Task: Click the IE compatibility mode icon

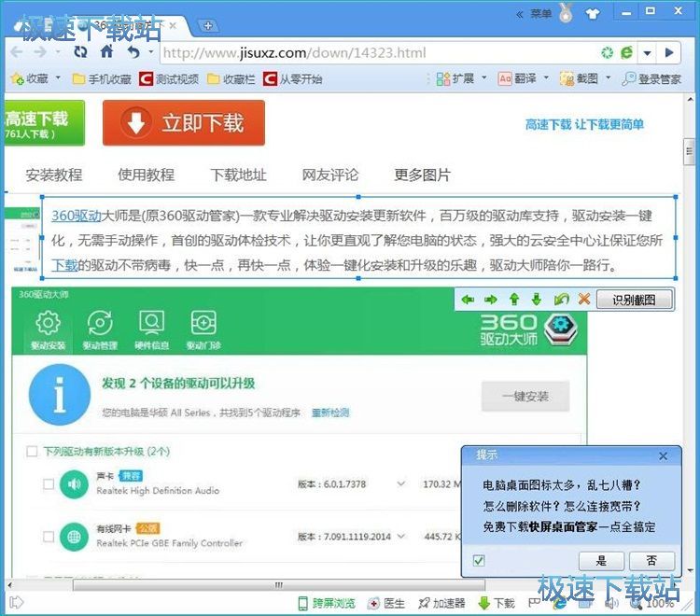Action: [x=627, y=53]
